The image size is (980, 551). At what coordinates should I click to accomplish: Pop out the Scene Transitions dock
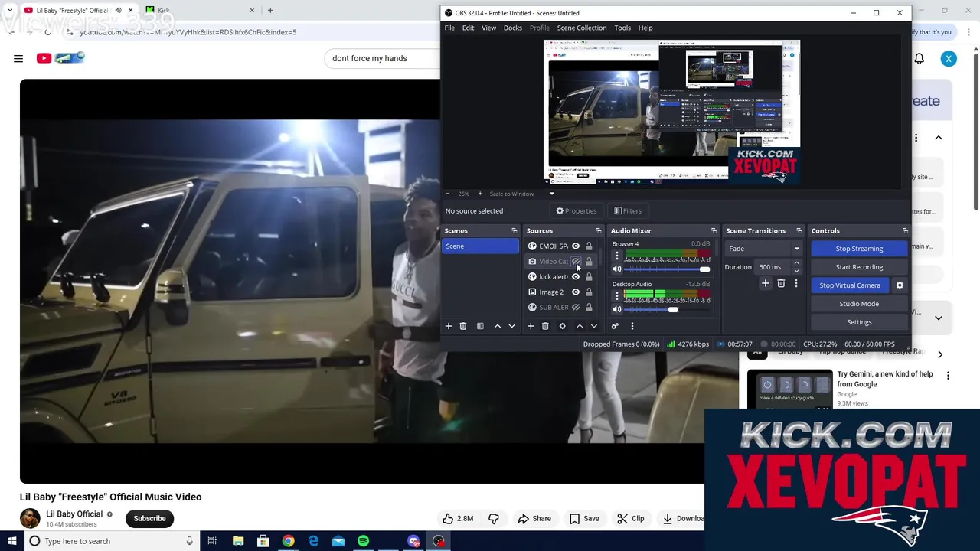click(x=799, y=230)
